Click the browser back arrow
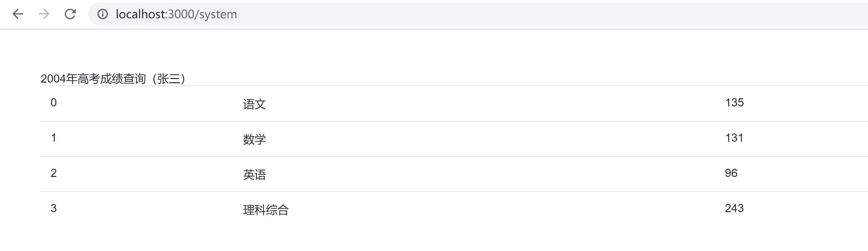Screen dimensions: 868x251 click(x=18, y=14)
